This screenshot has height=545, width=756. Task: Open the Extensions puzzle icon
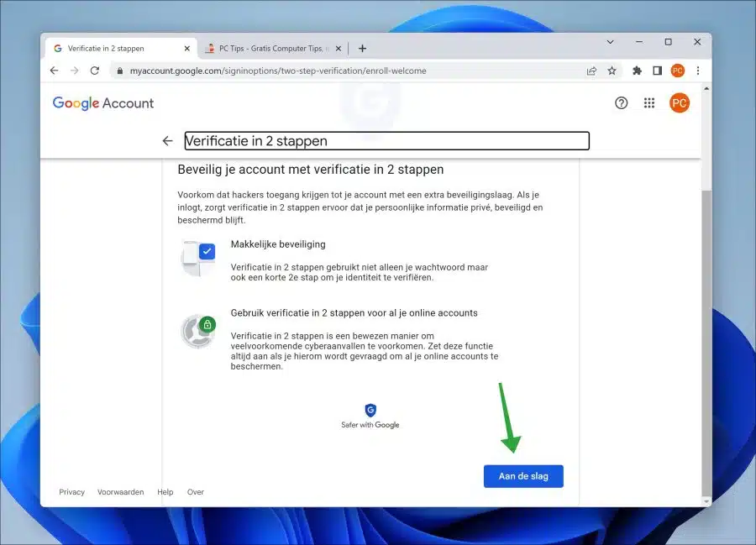coord(637,71)
